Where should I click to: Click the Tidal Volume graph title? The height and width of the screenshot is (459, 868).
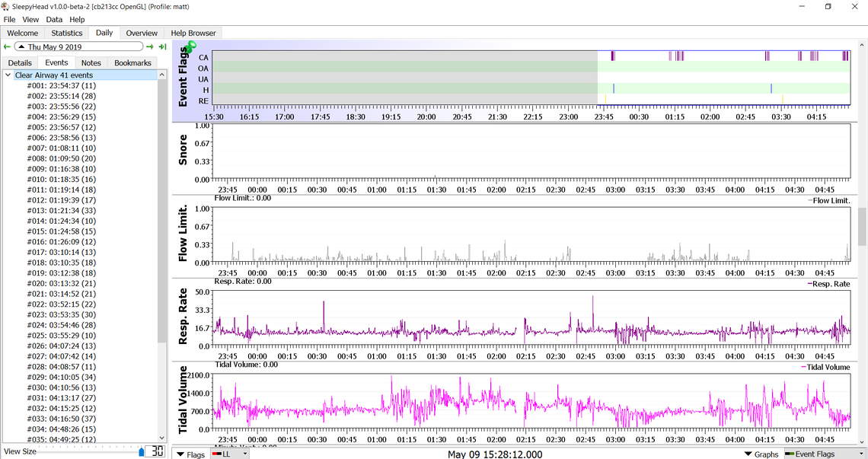pyautogui.click(x=183, y=401)
